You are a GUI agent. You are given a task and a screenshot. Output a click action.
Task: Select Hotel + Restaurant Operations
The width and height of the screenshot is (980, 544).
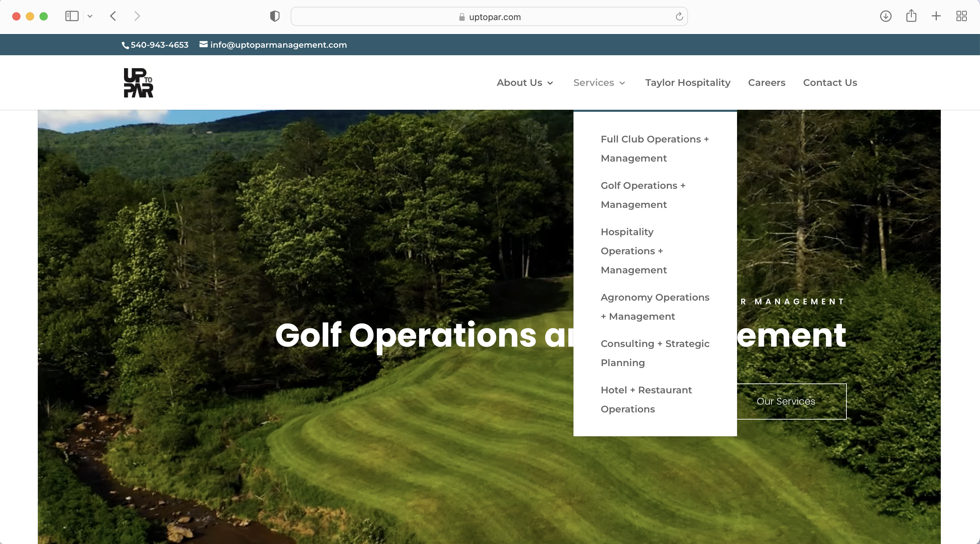pyautogui.click(x=646, y=399)
